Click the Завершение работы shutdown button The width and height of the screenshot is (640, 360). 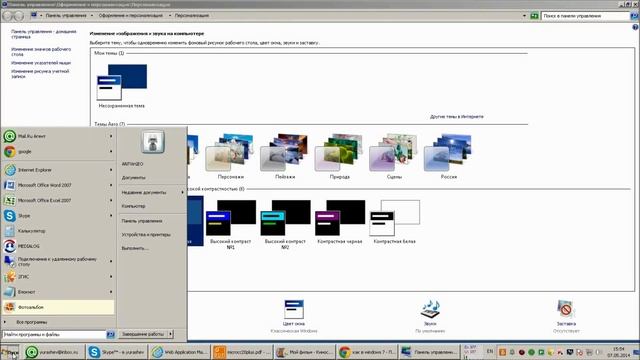pos(143,334)
